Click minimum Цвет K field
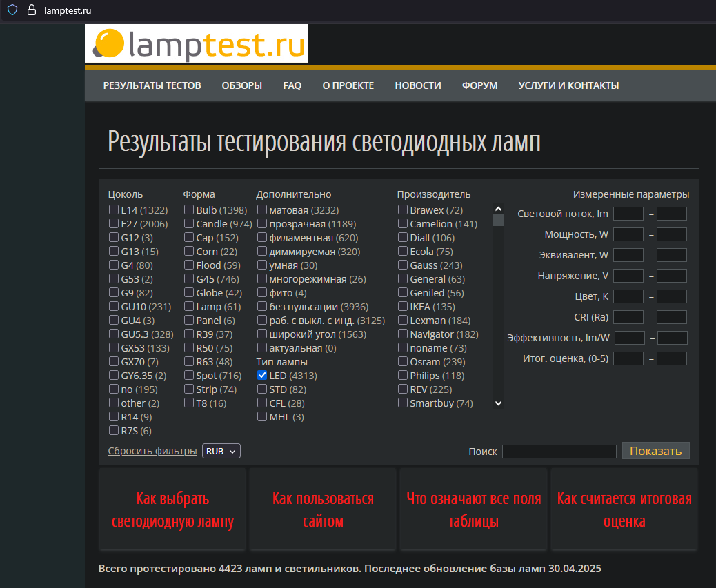Screen dimensions: 716x588 tap(628, 296)
